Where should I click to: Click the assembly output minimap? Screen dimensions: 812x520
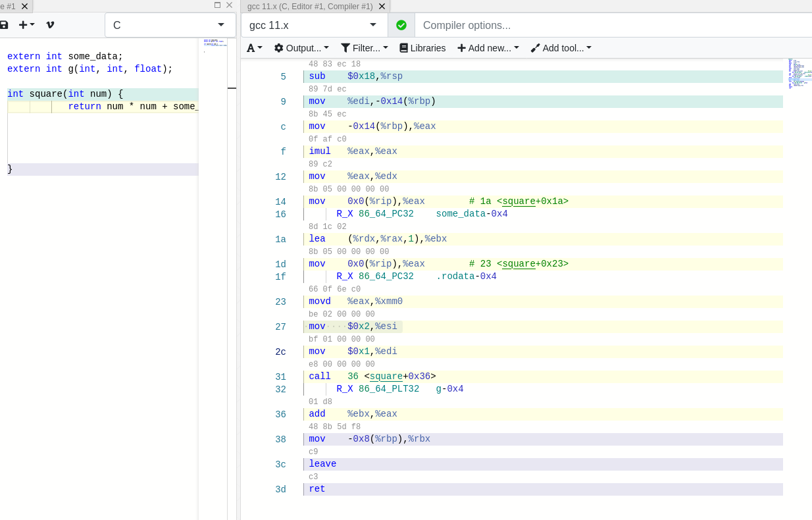coord(798,72)
